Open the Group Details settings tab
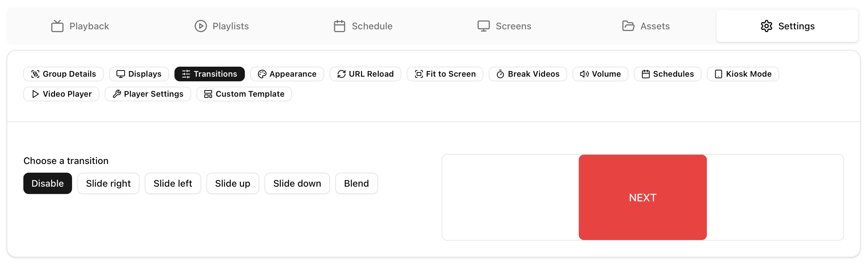The height and width of the screenshot is (266, 868). tap(63, 74)
